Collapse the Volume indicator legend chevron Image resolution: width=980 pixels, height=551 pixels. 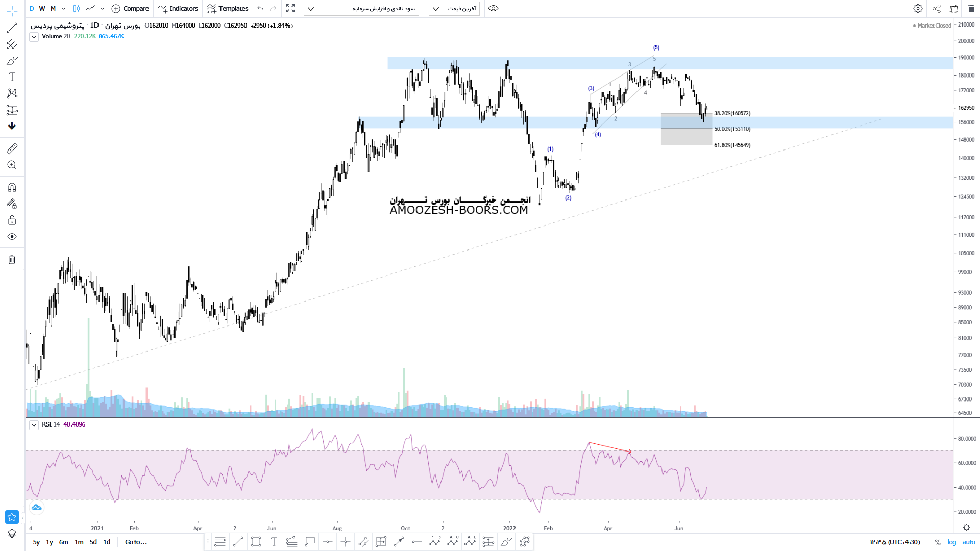pyautogui.click(x=34, y=37)
